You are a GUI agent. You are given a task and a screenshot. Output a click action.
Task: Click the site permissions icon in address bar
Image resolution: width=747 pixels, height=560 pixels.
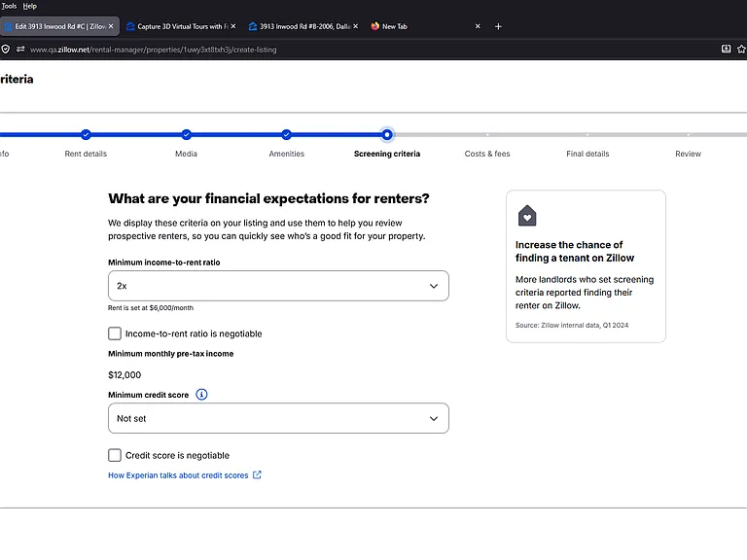pos(20,49)
